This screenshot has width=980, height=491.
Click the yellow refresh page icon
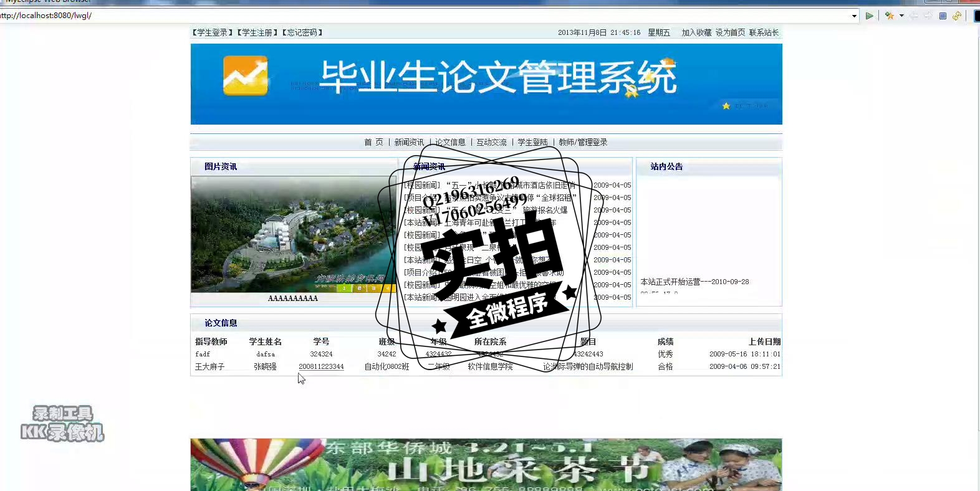pos(957,16)
